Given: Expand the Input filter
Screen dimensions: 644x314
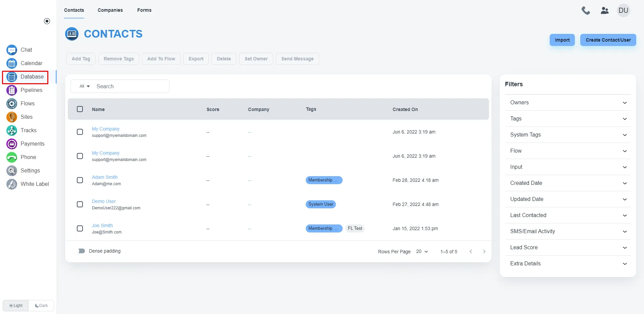Looking at the screenshot, I should pos(568,167).
